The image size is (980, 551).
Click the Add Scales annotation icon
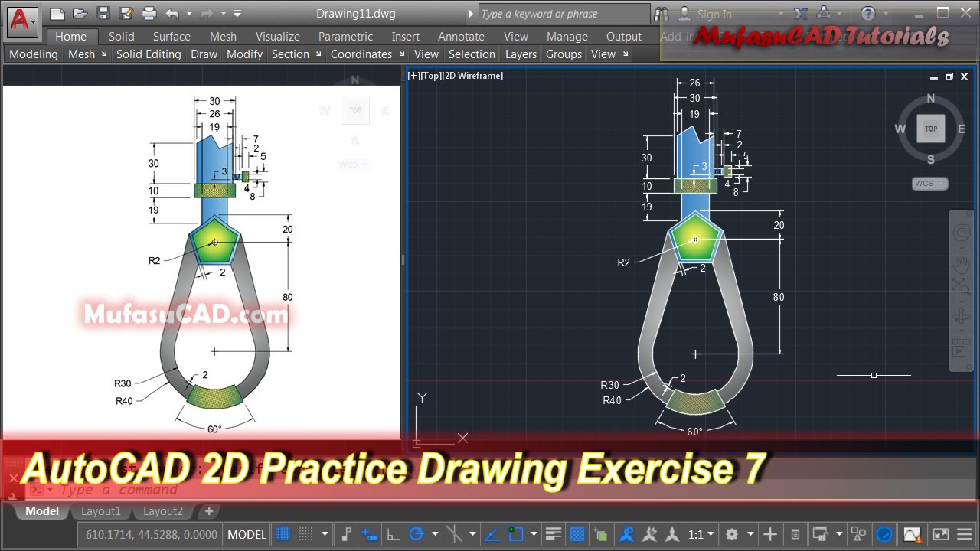point(648,534)
